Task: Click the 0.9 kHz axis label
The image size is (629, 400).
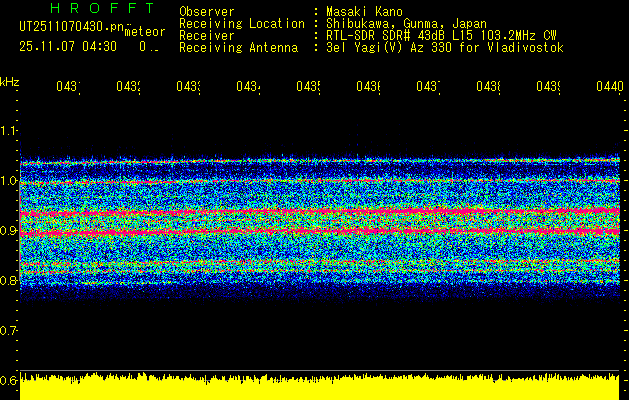Action: (8, 230)
